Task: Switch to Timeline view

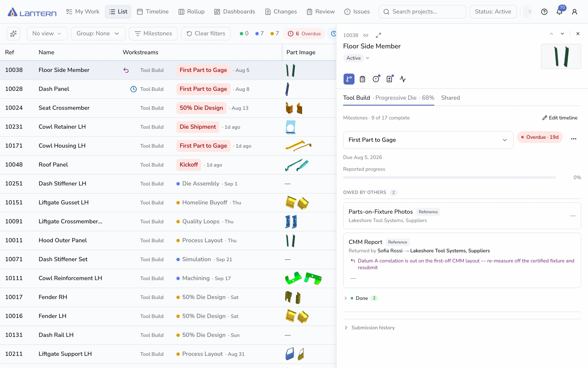Action: tap(153, 12)
